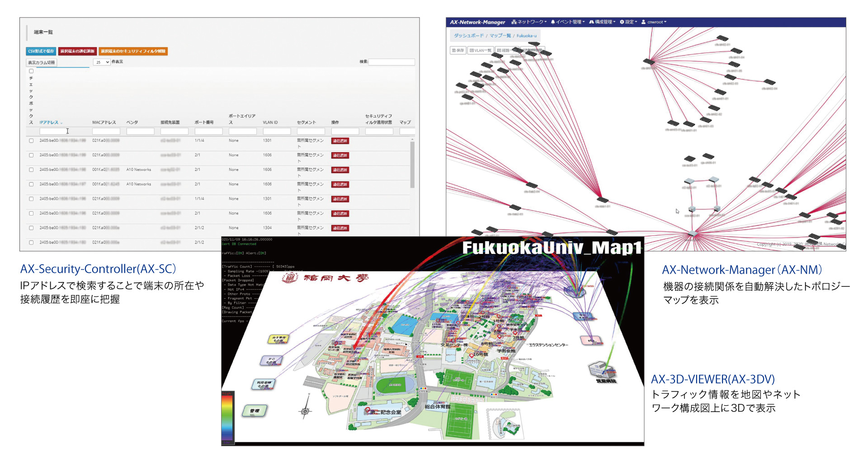
Task: Click the PC その他 node tile
Action: coord(271,360)
